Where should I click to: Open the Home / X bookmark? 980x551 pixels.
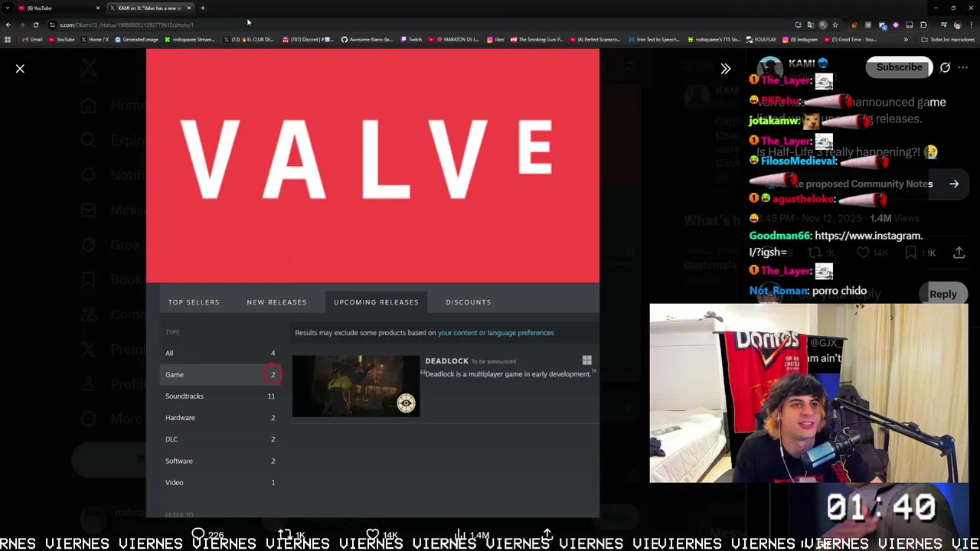pos(94,39)
